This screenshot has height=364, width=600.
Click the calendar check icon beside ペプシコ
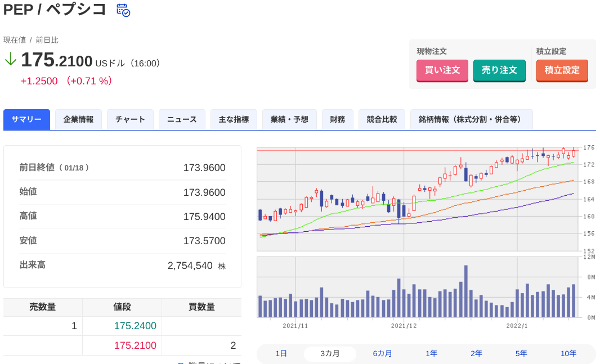123,10
